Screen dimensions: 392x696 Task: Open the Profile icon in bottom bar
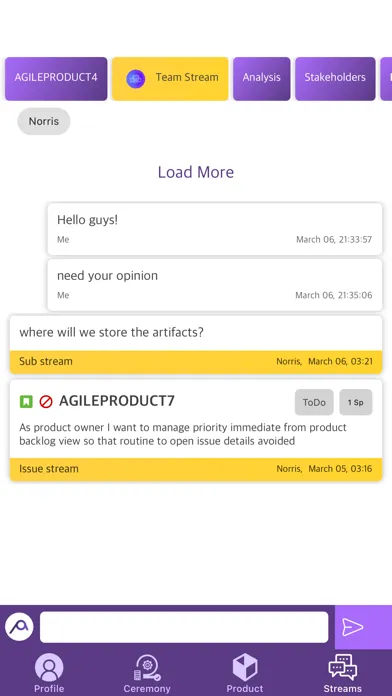49,668
